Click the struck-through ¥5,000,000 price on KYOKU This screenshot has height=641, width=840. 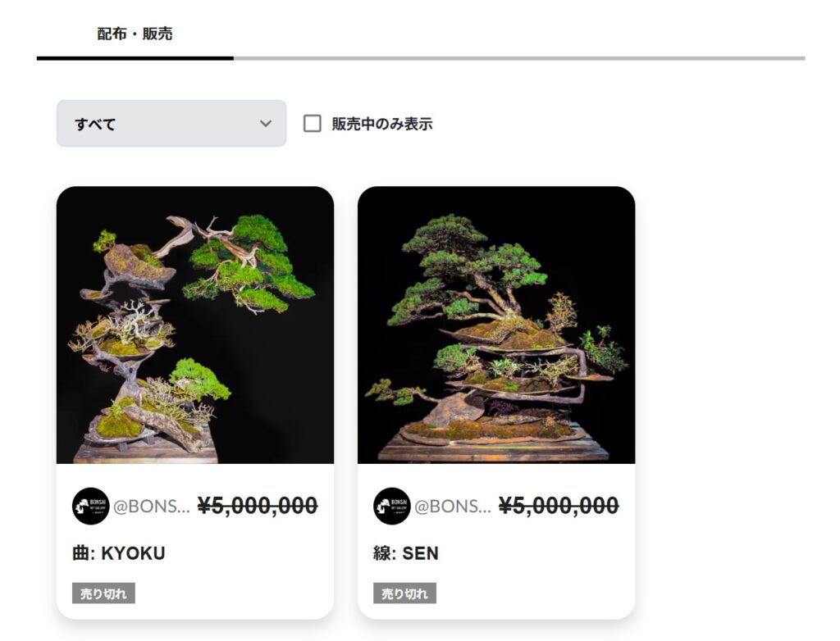click(258, 506)
